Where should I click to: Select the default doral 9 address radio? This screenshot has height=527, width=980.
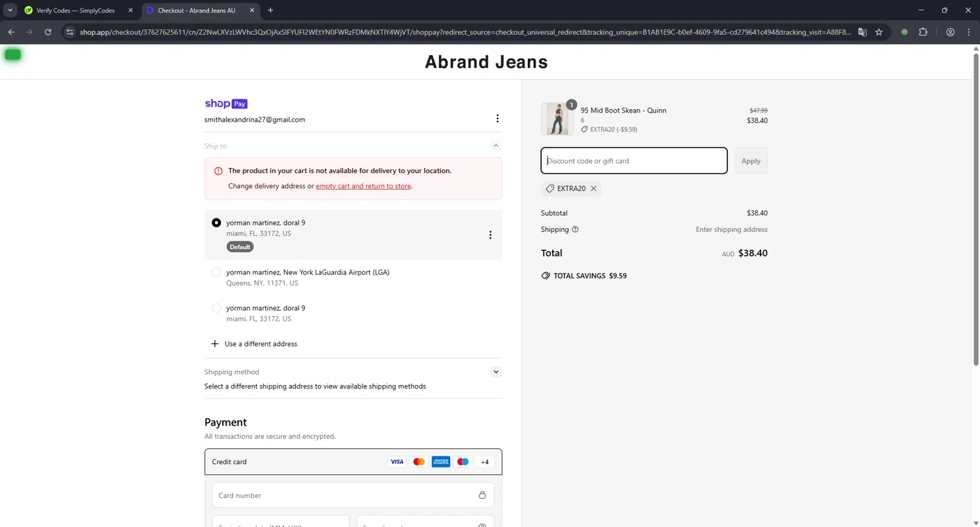[216, 223]
